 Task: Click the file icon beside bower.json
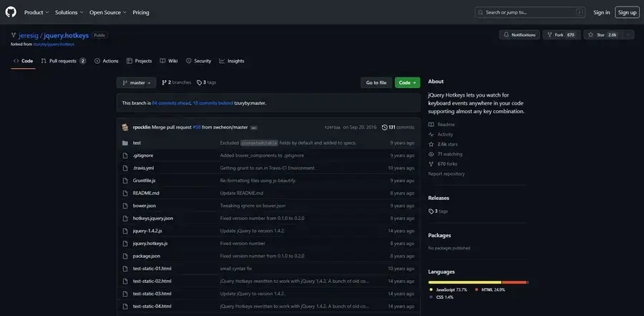[125, 206]
